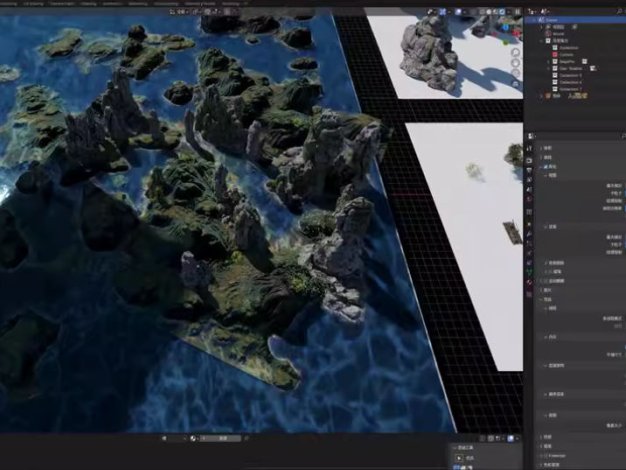Click the proportional editing icon in viewport header
The image size is (626, 470).
tap(227, 12)
